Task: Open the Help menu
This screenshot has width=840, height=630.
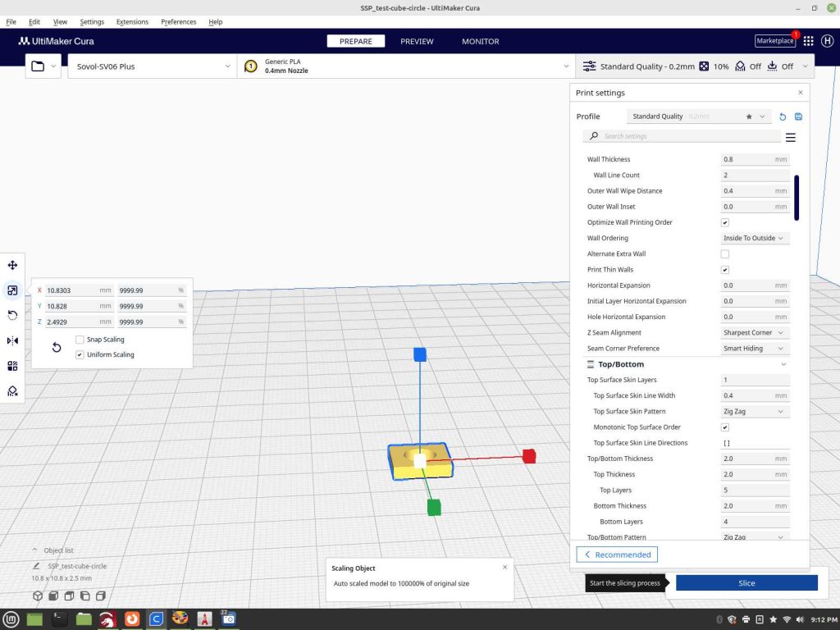Action: coord(216,22)
